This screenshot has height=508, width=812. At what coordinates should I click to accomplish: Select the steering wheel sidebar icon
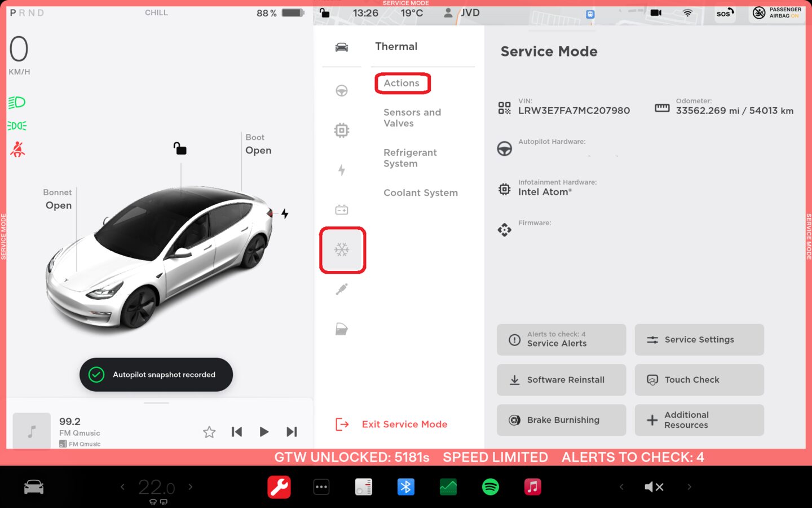pos(342,91)
